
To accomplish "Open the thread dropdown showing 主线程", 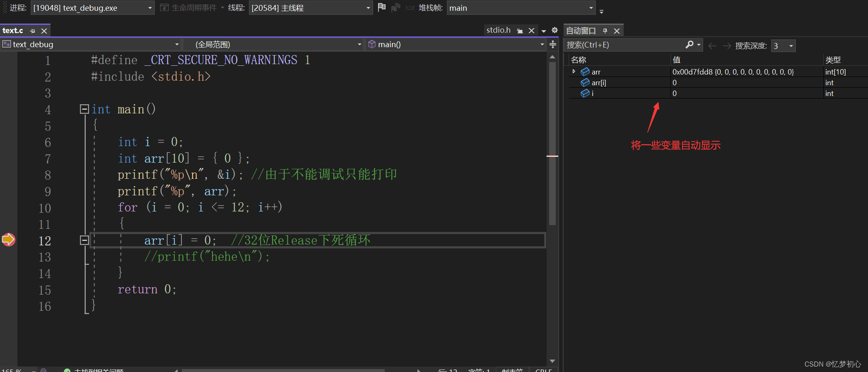I will click(311, 8).
